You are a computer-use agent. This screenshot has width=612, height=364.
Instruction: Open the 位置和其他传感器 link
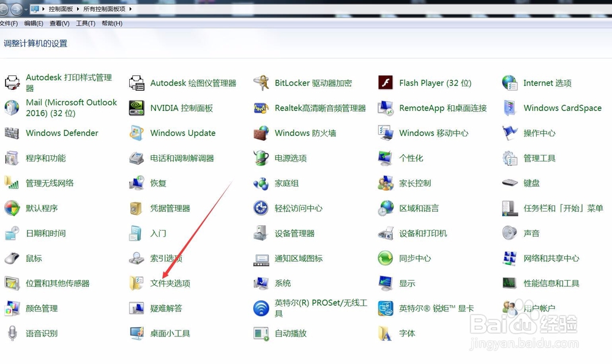point(58,283)
